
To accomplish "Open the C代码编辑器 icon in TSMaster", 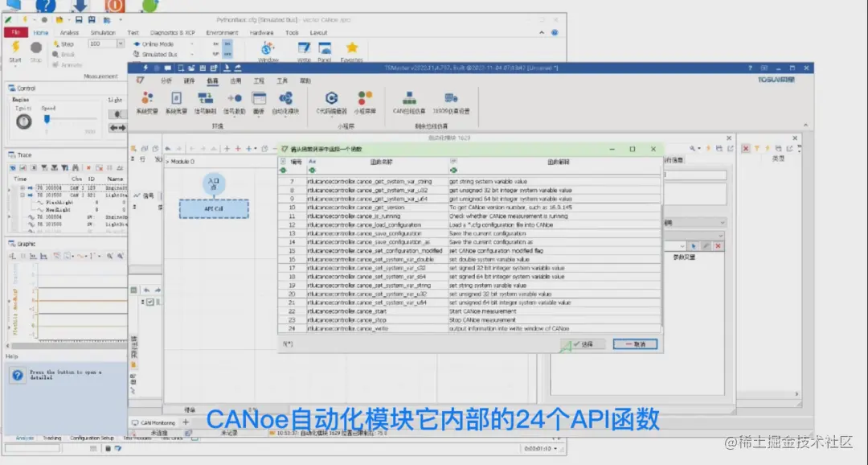I will point(331,99).
